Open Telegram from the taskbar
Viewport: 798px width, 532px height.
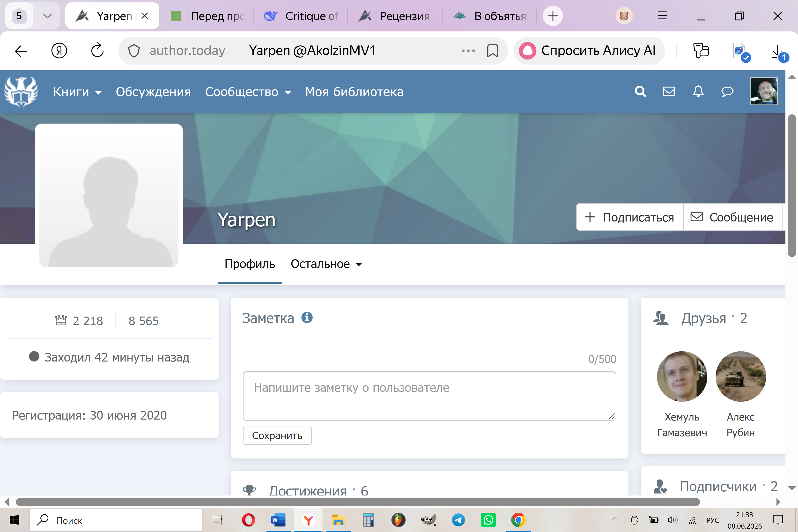coord(458,520)
